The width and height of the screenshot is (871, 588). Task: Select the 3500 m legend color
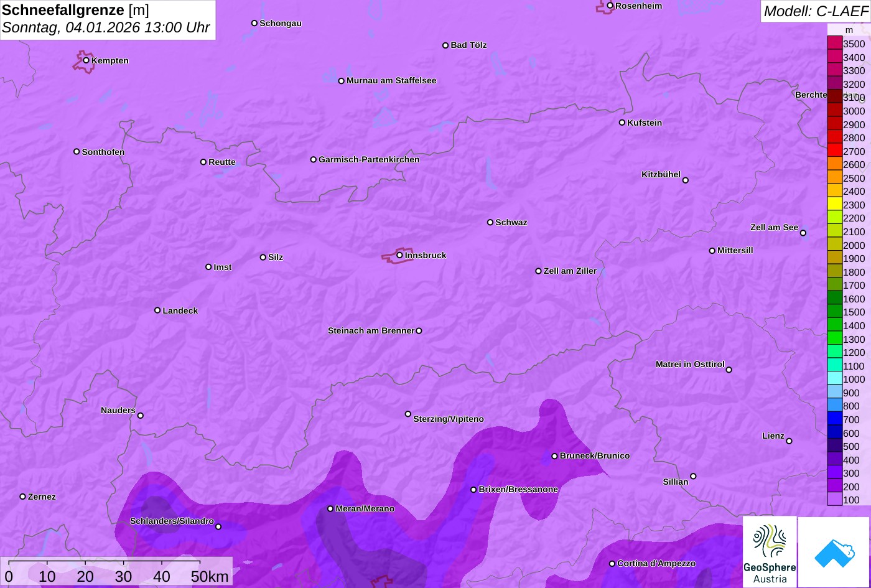click(834, 43)
